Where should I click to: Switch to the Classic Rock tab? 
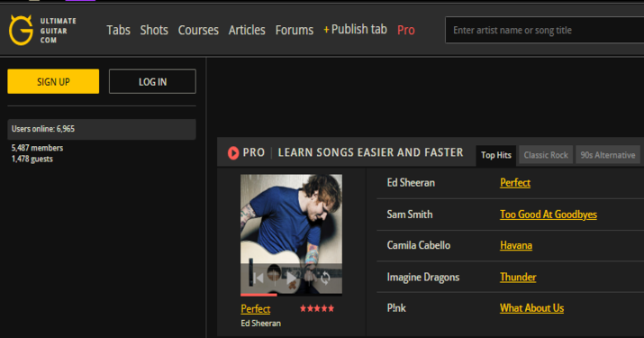click(x=546, y=155)
